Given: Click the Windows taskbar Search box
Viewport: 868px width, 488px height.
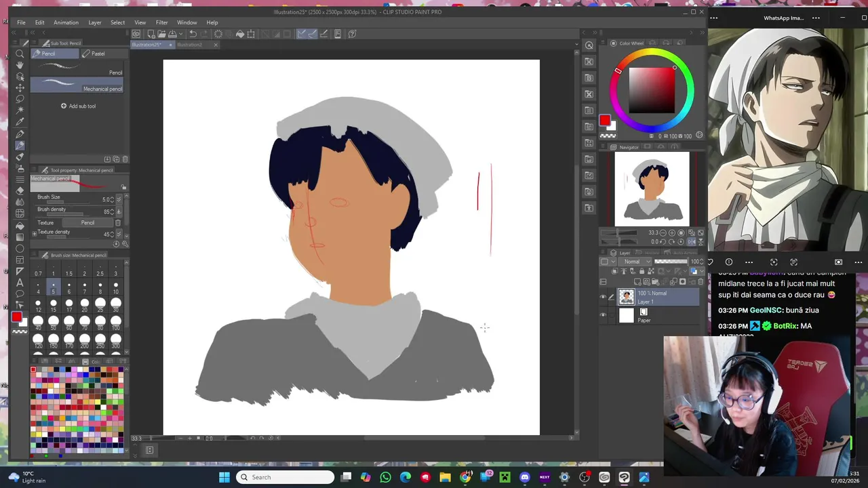Looking at the screenshot, I should click(285, 477).
